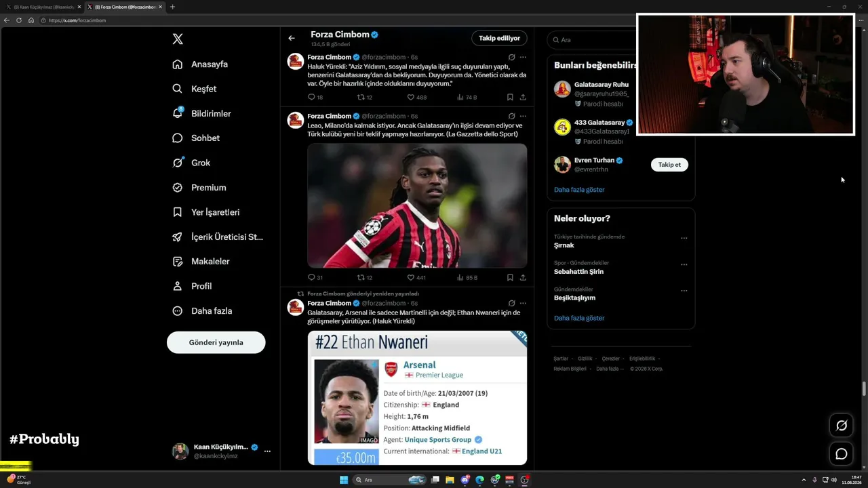The width and height of the screenshot is (868, 488).
Task: Open a new browser tab
Action: [x=172, y=7]
